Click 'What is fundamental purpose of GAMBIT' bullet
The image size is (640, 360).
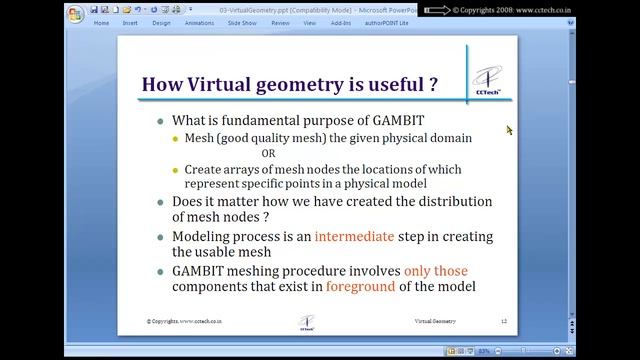298,120
